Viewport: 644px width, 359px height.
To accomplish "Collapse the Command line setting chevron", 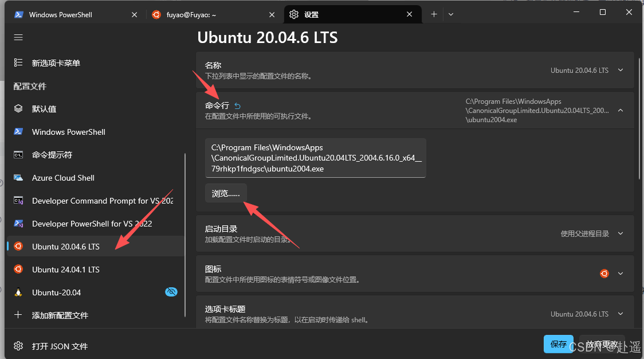I will (621, 110).
